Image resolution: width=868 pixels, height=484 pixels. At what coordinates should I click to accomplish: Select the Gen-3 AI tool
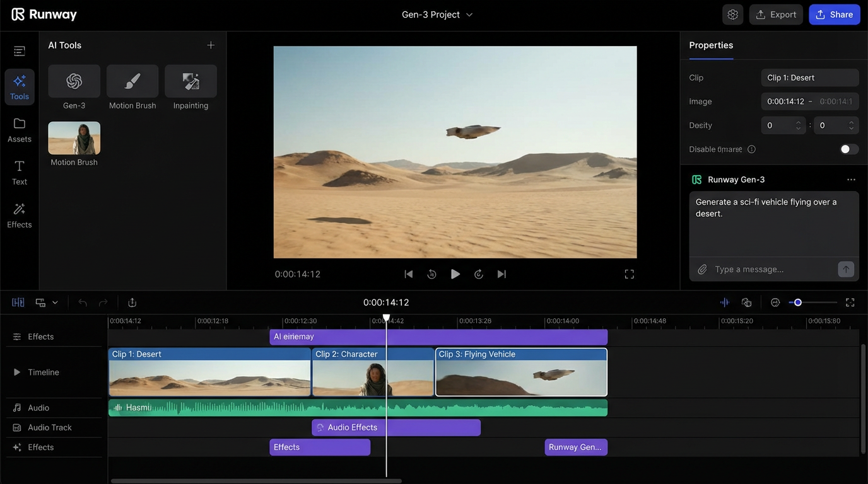[74, 81]
